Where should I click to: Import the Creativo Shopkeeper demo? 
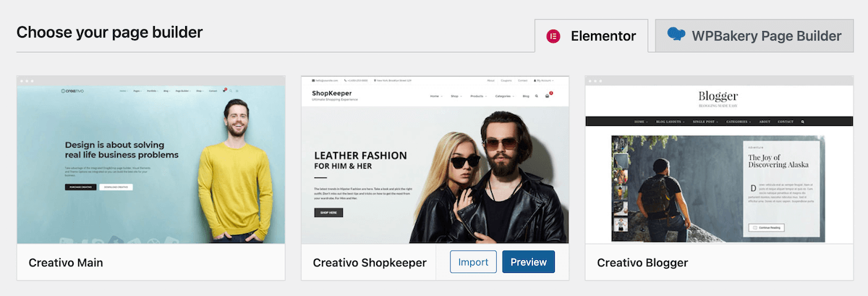coord(474,262)
